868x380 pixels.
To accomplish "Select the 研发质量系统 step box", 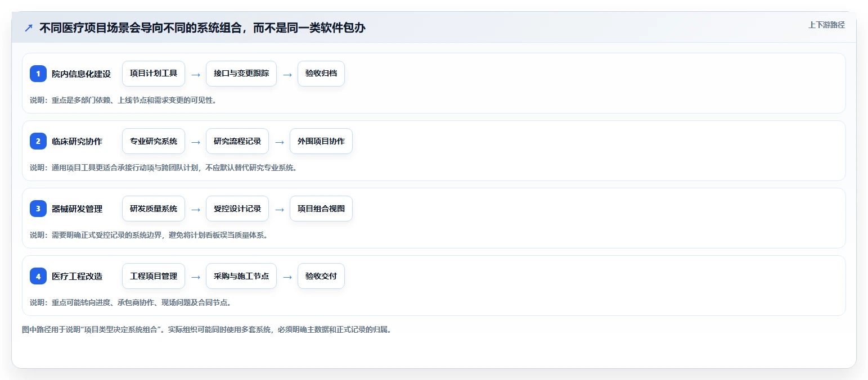I will (154, 209).
